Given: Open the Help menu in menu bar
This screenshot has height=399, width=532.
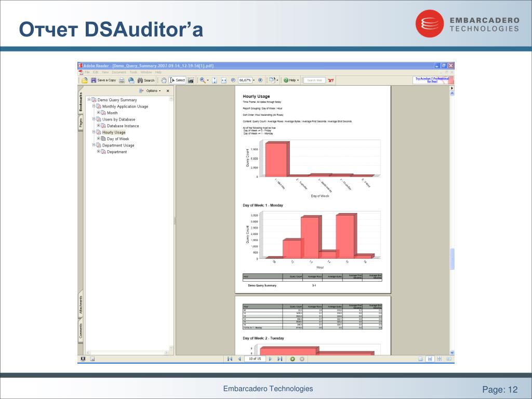Looking at the screenshot, I should (x=158, y=72).
